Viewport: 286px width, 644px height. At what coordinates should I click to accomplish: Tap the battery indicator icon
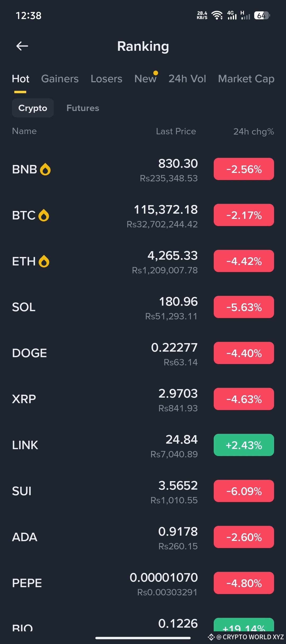(262, 15)
